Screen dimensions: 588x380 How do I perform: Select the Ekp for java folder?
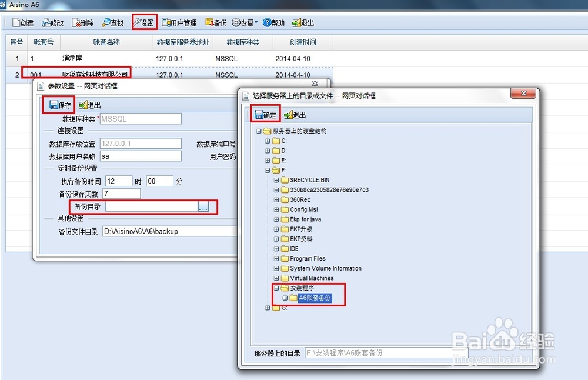305,219
